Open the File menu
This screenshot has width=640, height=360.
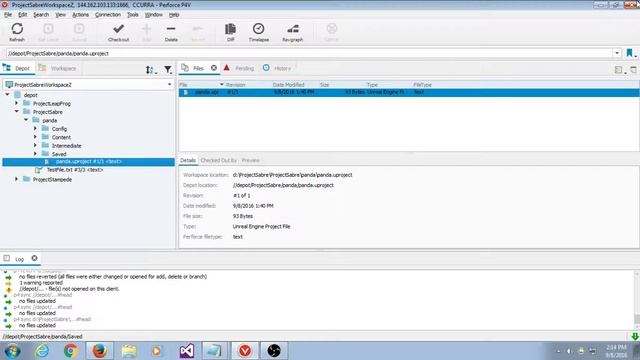point(8,15)
